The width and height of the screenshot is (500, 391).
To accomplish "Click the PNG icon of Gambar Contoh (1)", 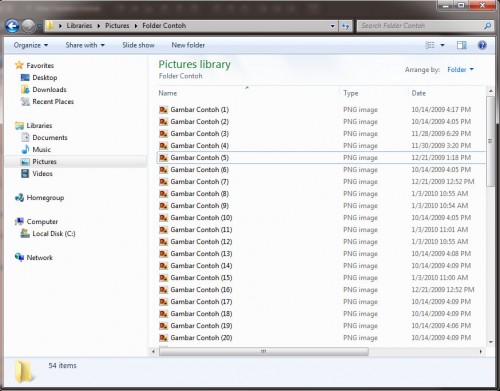I will point(163,110).
